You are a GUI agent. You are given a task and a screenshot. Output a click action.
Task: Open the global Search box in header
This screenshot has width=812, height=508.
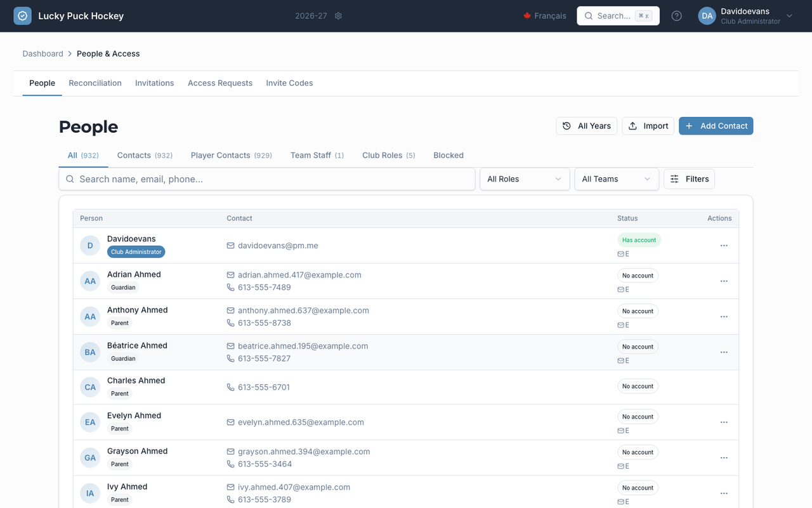(x=618, y=16)
